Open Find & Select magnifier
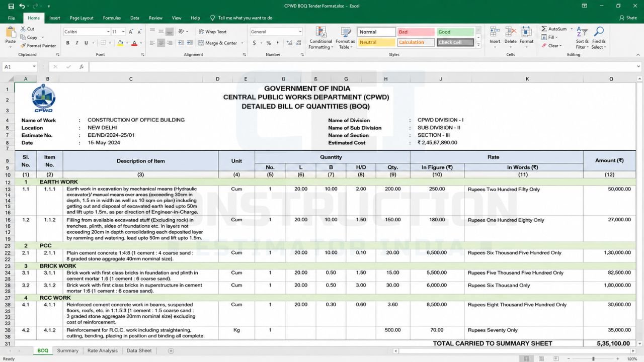The height and width of the screenshot is (362, 644). coord(599,38)
